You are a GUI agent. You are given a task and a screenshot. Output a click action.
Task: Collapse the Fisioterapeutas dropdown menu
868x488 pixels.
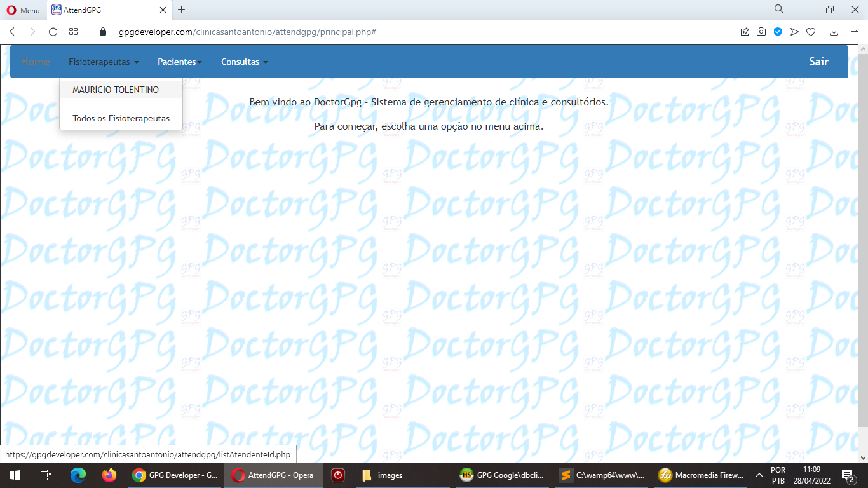(x=104, y=62)
